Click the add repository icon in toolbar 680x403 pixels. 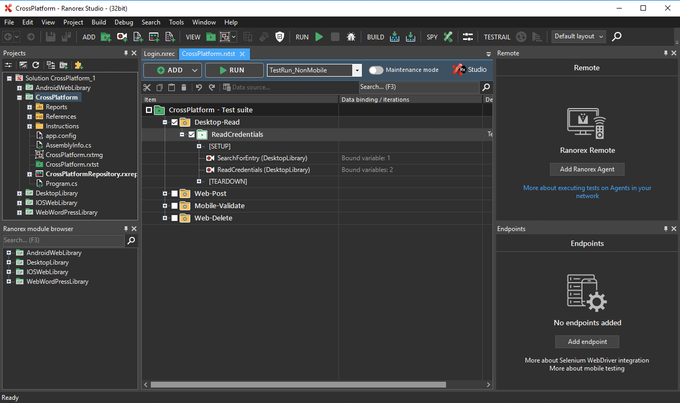tap(154, 37)
